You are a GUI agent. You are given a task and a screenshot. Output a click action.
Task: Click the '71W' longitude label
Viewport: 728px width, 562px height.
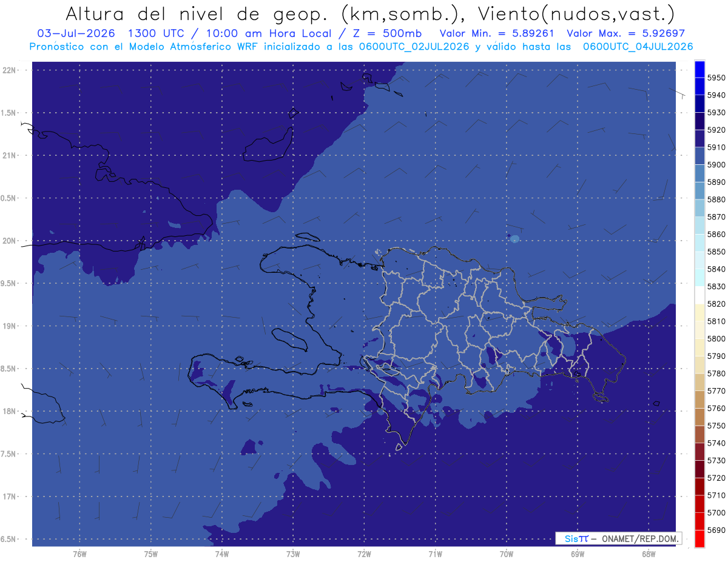[436, 554]
